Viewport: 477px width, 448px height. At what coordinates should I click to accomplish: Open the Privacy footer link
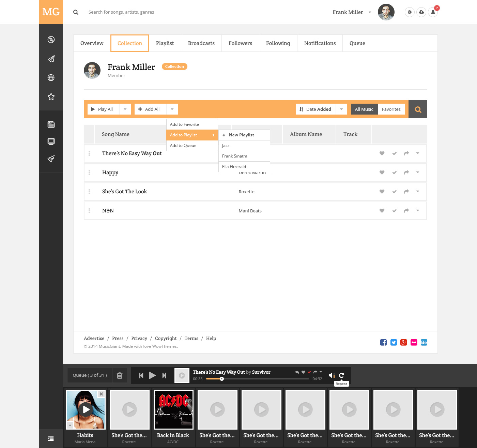[x=139, y=338]
